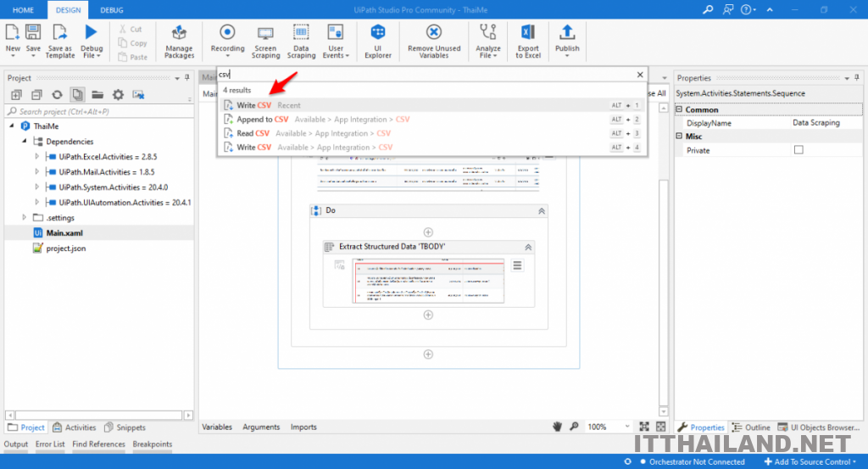Screen dimensions: 868x469
Task: Expand UiPath.Excel.Activities dependency
Action: click(x=37, y=157)
